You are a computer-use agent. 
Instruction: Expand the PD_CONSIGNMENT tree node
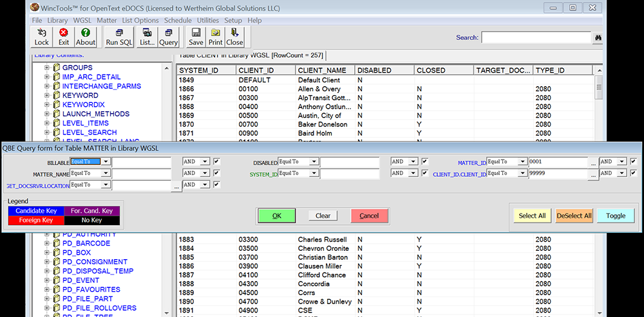pyautogui.click(x=47, y=262)
